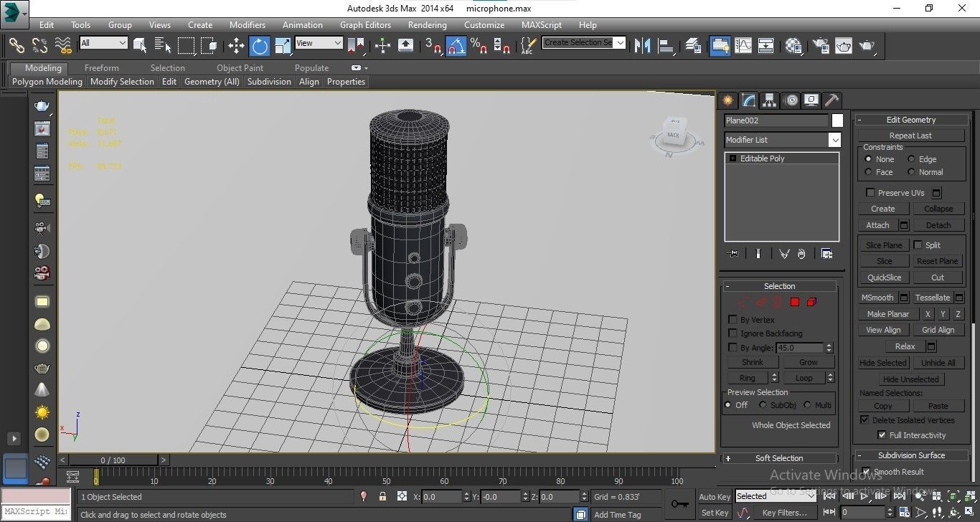
Task: Click the Mirror tool icon
Action: (x=643, y=45)
